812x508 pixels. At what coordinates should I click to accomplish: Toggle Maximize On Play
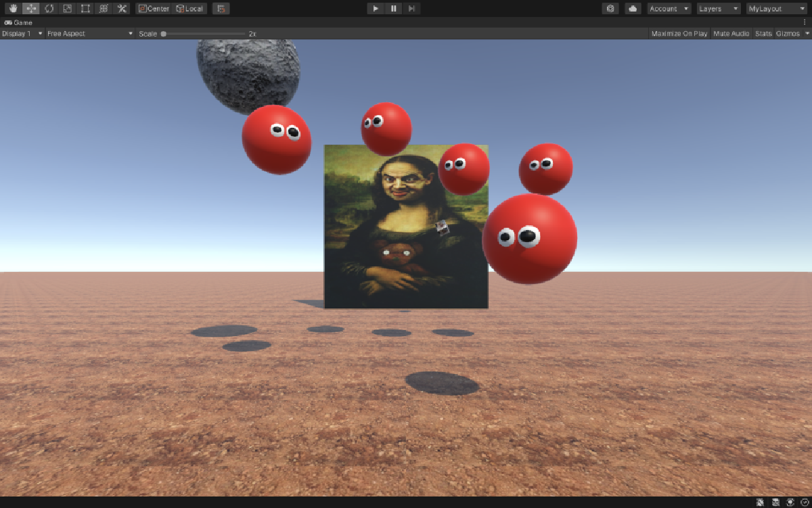(x=679, y=33)
